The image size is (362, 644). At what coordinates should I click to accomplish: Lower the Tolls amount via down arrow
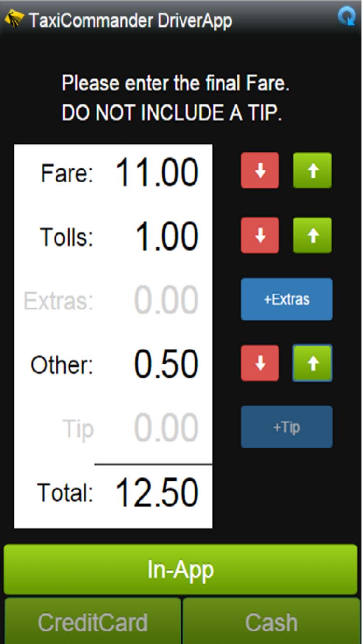(x=260, y=235)
